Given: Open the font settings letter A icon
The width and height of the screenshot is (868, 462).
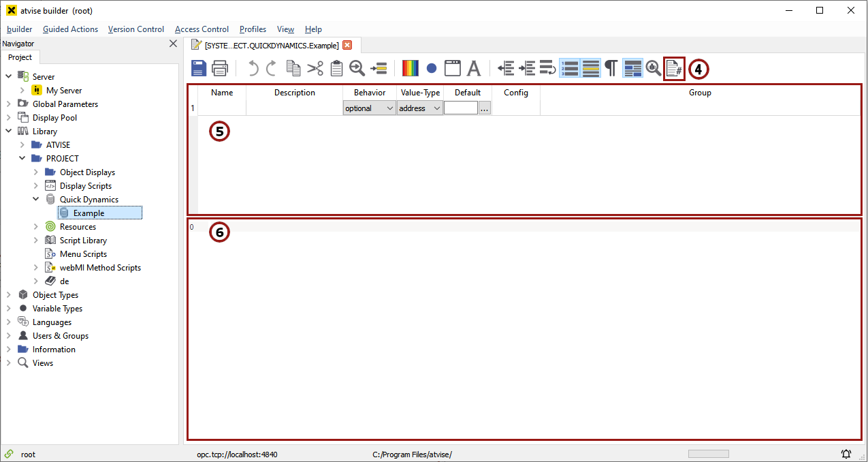Looking at the screenshot, I should click(x=474, y=68).
